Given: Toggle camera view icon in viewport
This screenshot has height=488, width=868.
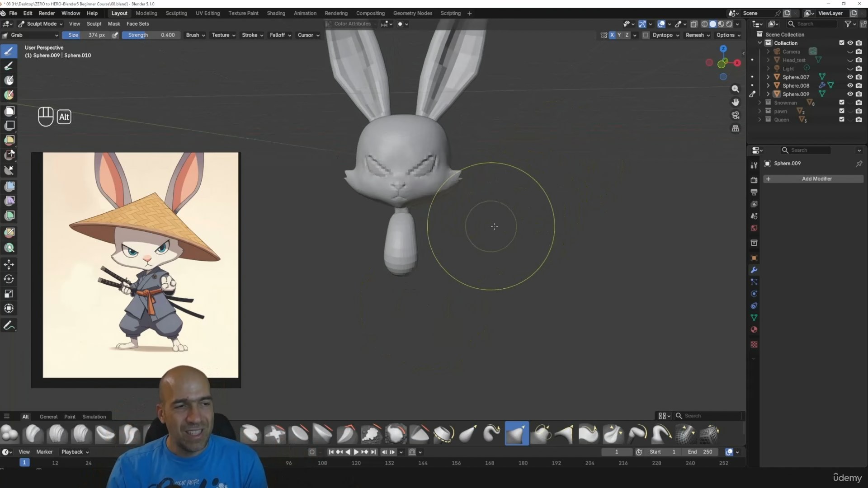Looking at the screenshot, I should (x=736, y=115).
